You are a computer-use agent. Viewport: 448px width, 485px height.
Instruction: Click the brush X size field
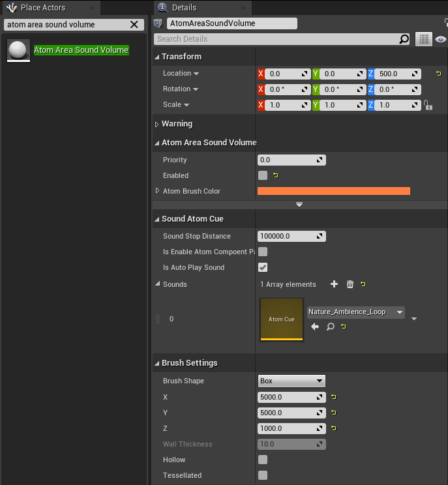(291, 397)
